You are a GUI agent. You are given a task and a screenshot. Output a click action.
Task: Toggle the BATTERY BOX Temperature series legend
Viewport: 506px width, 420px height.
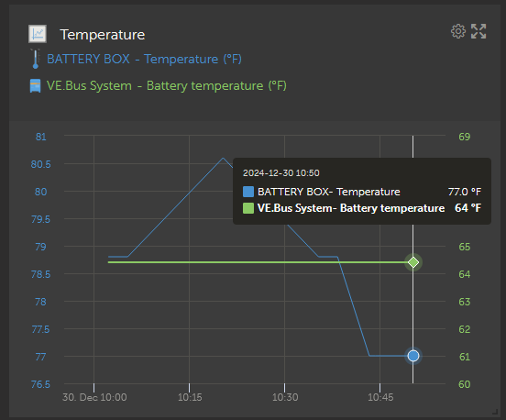(144, 59)
